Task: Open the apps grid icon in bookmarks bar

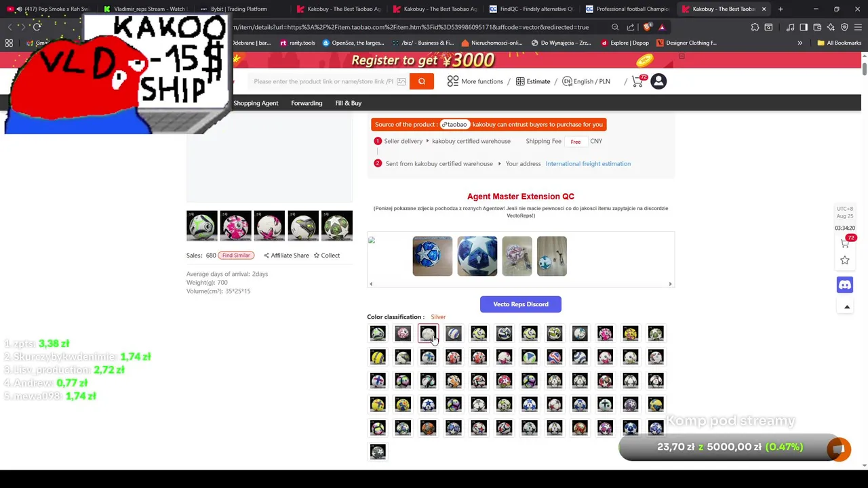Action: coord(9,43)
